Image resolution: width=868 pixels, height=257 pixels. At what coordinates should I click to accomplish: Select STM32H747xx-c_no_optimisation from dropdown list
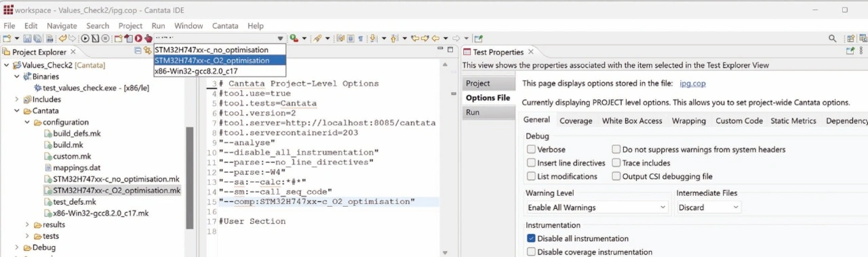[x=220, y=50]
